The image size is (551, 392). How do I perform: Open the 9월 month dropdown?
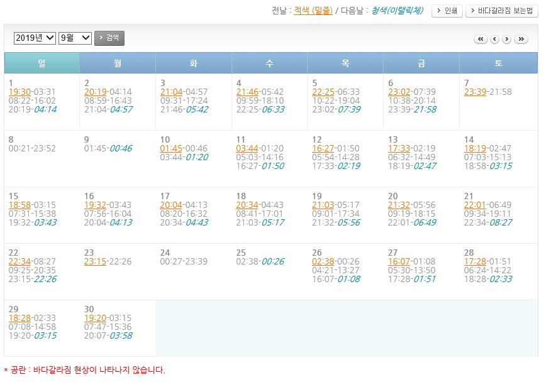coord(75,38)
